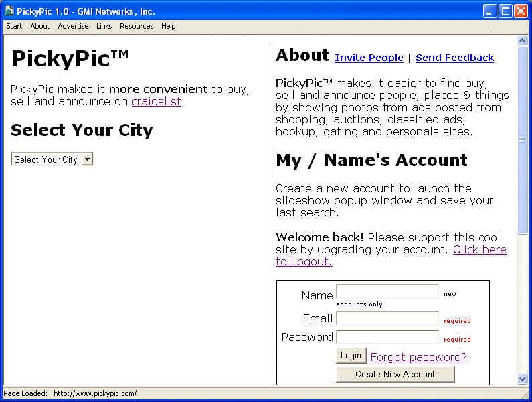Click the scrollbar down arrow
This screenshot has height=402, width=532.
[522, 379]
